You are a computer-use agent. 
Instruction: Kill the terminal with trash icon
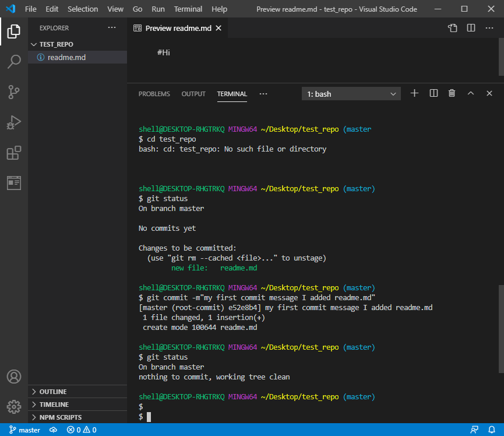[452, 93]
